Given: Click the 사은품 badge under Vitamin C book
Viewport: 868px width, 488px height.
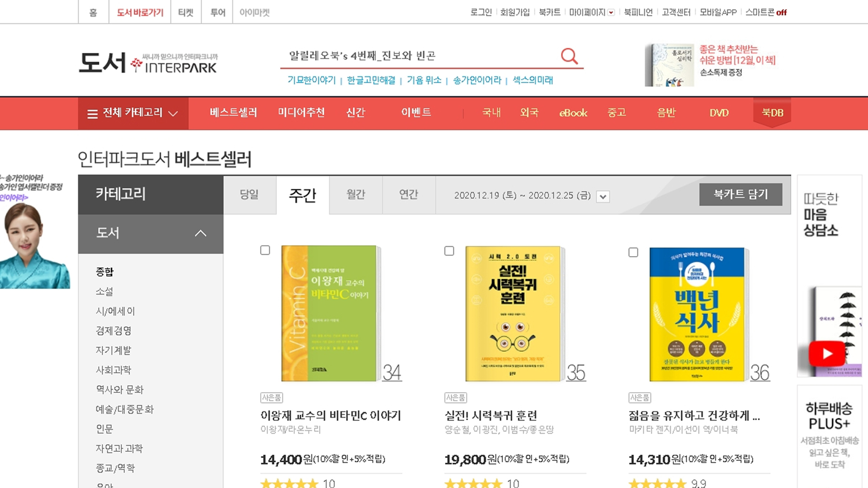Looking at the screenshot, I should [x=272, y=398].
